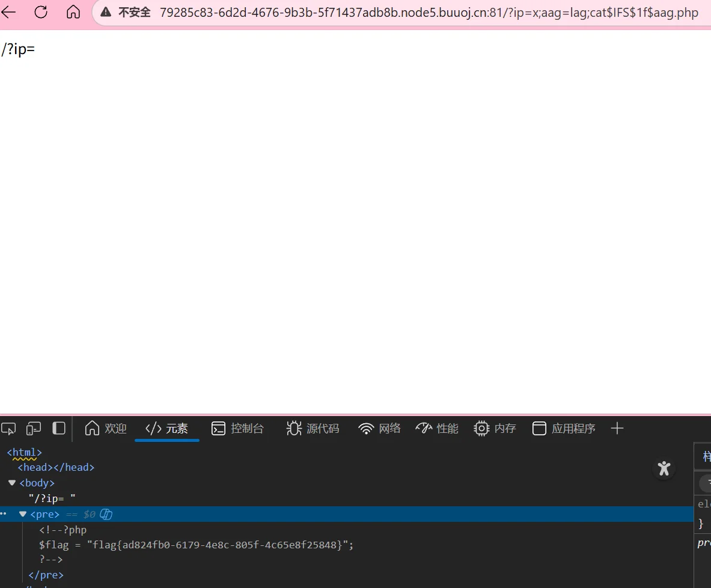Collapse the selected pre element node
The height and width of the screenshot is (588, 711).
click(23, 514)
